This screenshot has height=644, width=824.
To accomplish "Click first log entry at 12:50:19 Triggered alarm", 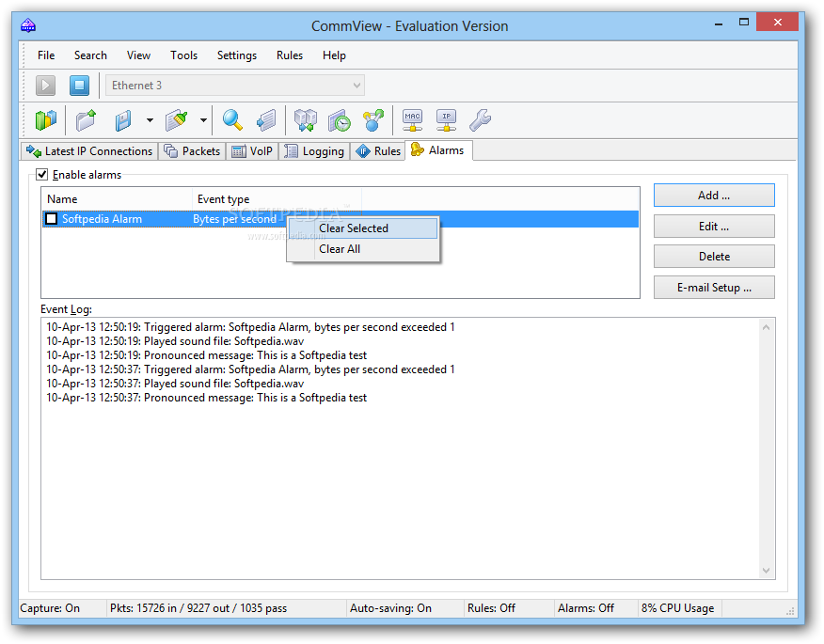I will tap(250, 327).
